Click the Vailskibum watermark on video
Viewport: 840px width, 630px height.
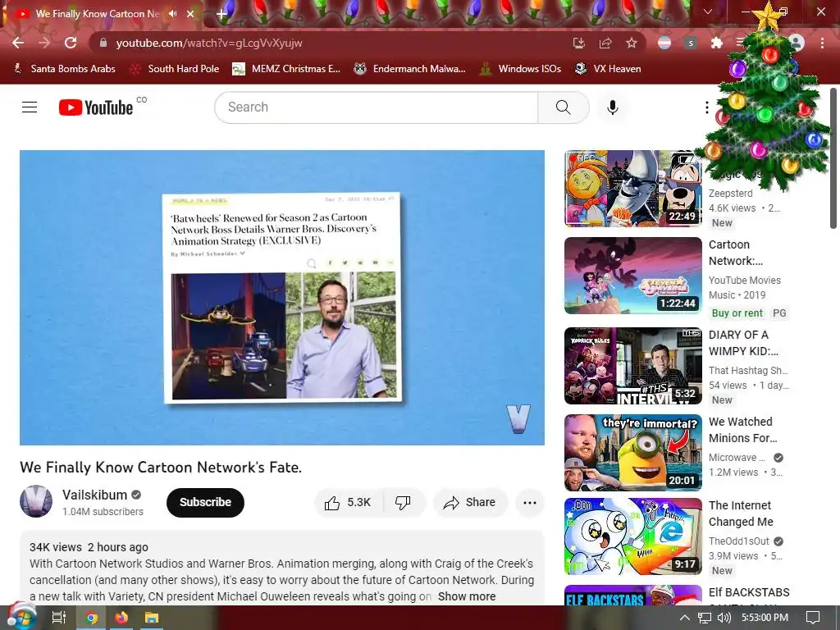[518, 418]
